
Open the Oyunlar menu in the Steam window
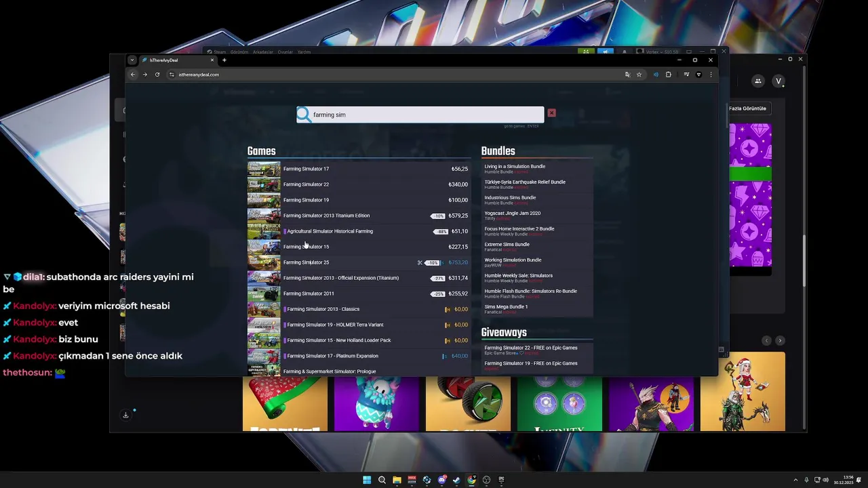point(285,52)
